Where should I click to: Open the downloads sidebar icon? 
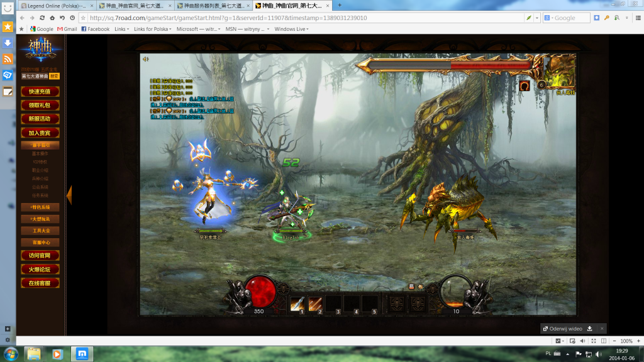pyautogui.click(x=8, y=43)
